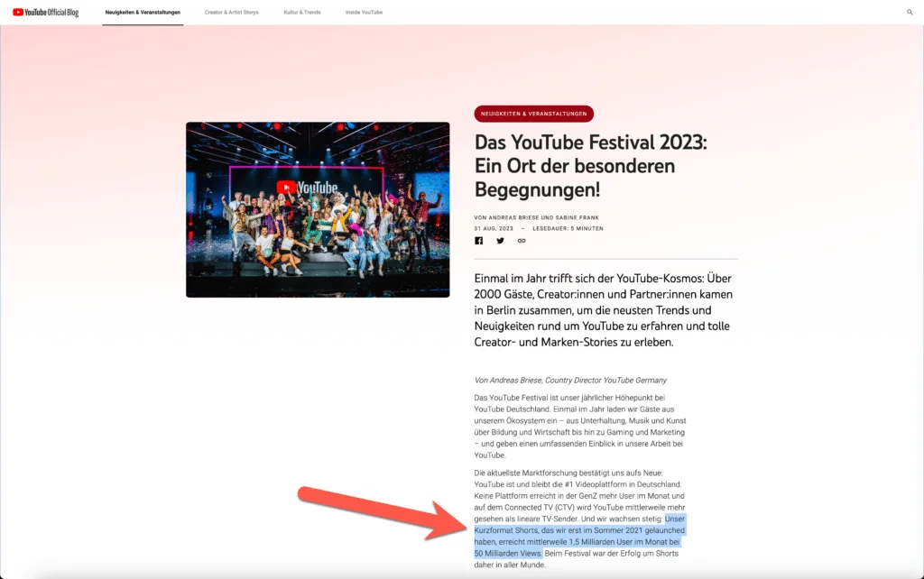Click the search magnifier icon
Viewport: 924px width, 579px height.
click(910, 12)
